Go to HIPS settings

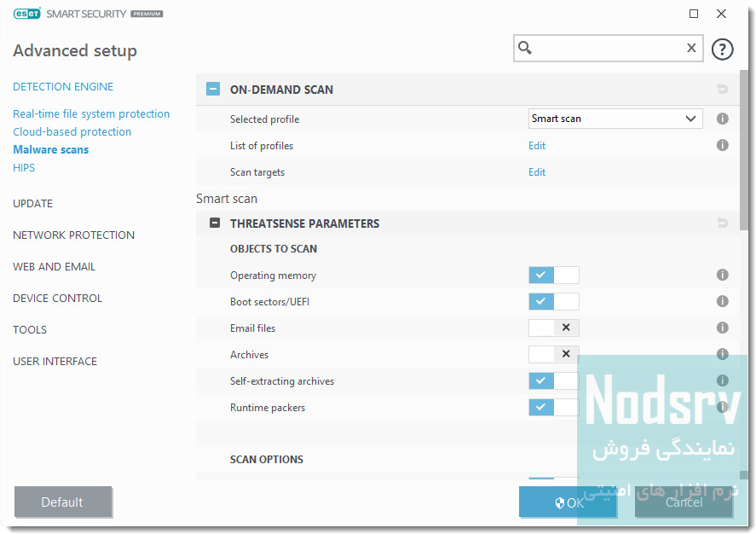(24, 167)
